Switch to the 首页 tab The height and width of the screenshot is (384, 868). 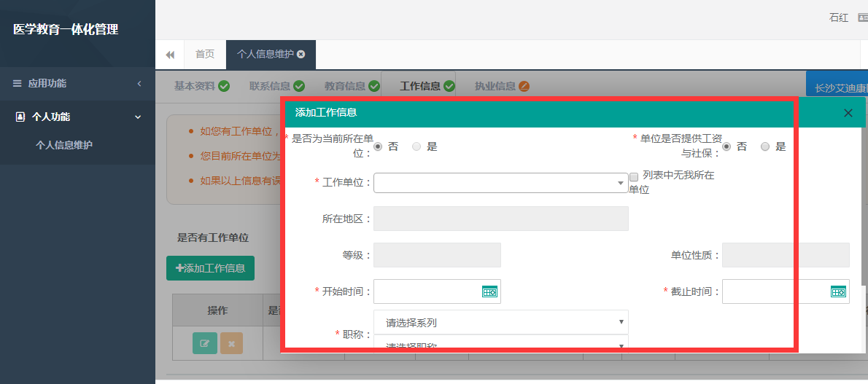tap(205, 54)
